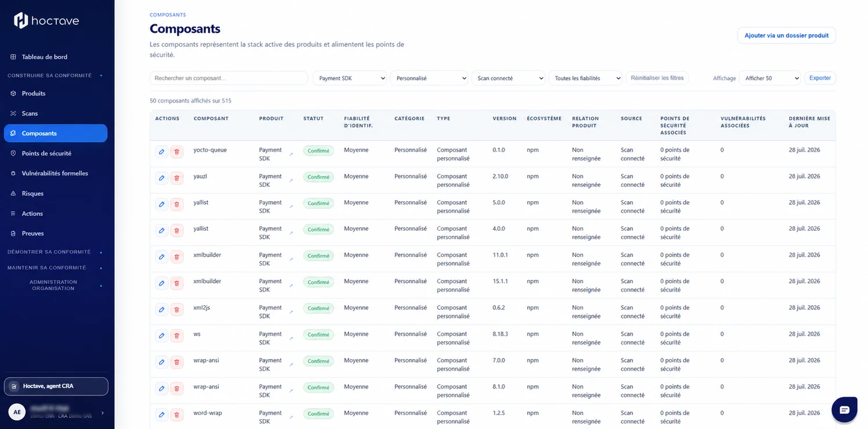
Task: Click Confirmé status badge for xml2js
Action: pyautogui.click(x=318, y=309)
